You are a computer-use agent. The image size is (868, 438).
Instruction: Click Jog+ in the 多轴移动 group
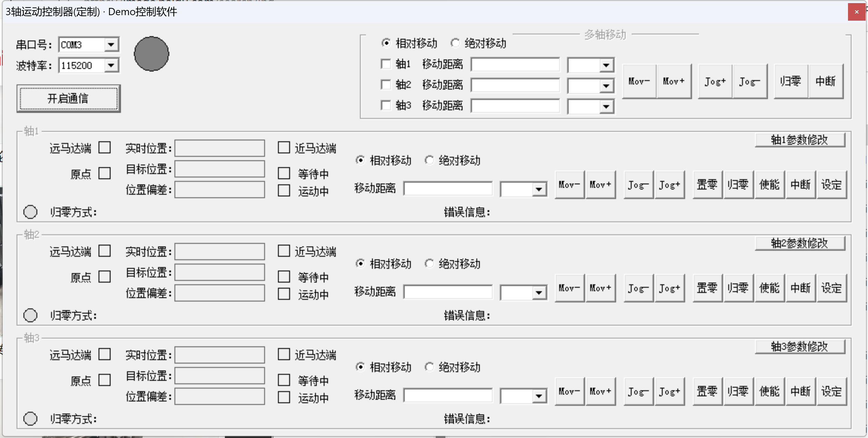click(x=715, y=81)
